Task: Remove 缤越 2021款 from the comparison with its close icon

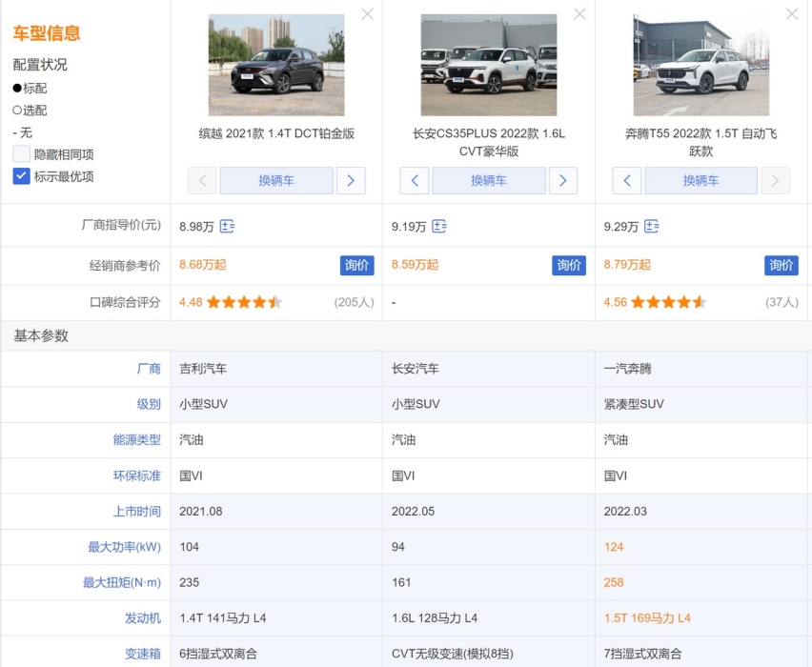Action: click(367, 14)
